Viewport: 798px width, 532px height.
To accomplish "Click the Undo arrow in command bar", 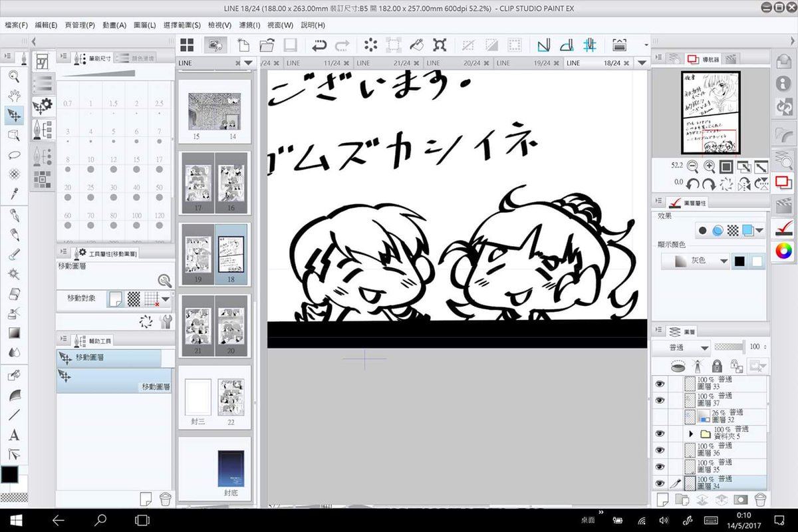I will pyautogui.click(x=320, y=45).
